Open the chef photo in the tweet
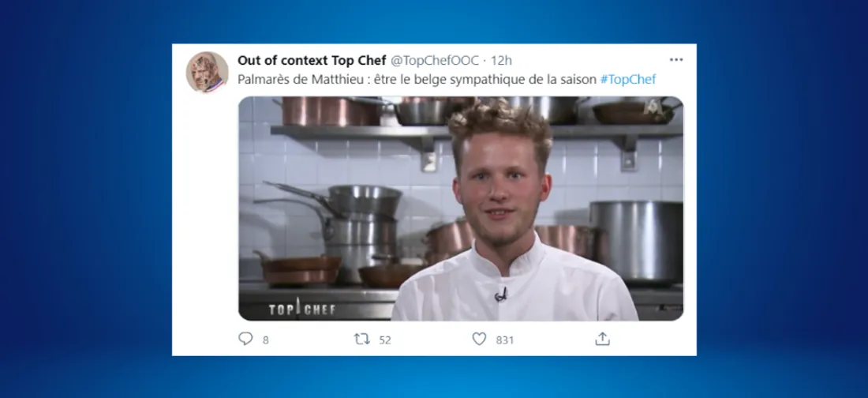 [x=461, y=208]
